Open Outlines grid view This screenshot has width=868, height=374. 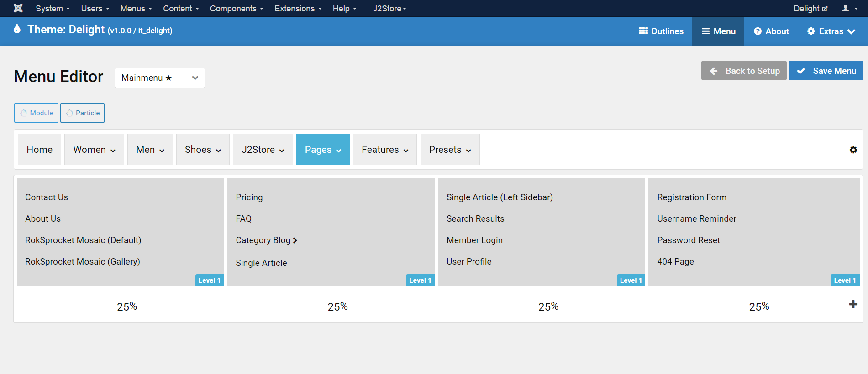(661, 31)
